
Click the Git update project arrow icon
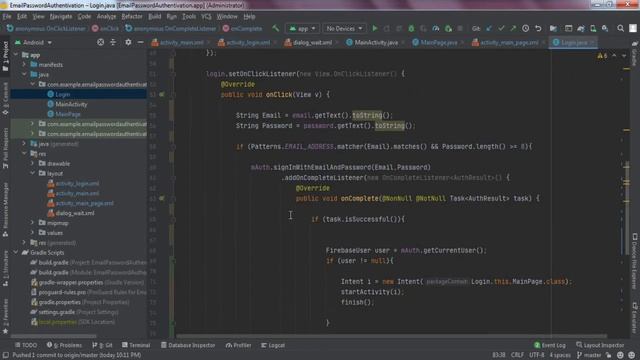click(x=489, y=29)
